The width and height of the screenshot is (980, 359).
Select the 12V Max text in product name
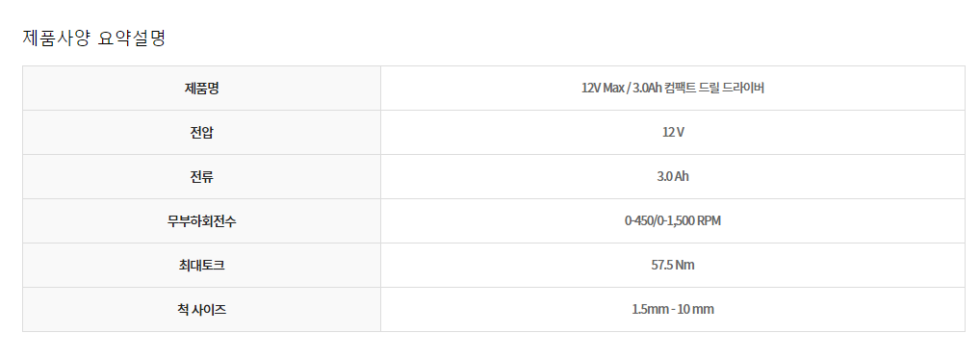(x=602, y=88)
